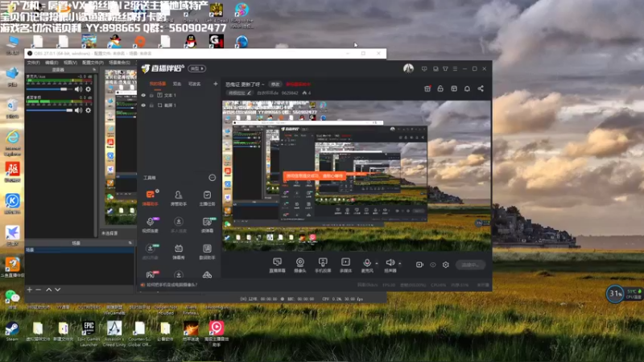Open the 编辑(E) menu in OBS
Image resolution: width=644 pixels, height=362 pixels.
(52, 63)
